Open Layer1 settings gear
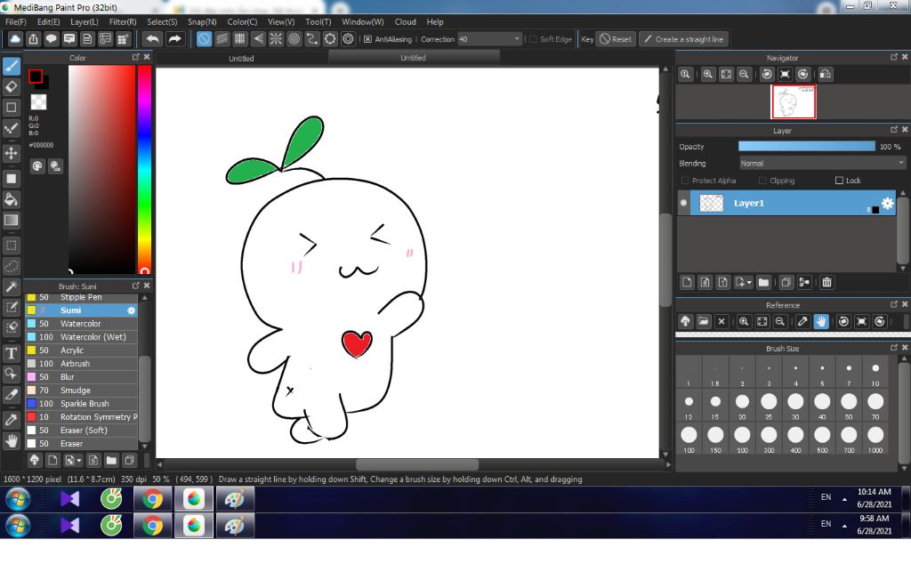This screenshot has width=911, height=588. 887,203
